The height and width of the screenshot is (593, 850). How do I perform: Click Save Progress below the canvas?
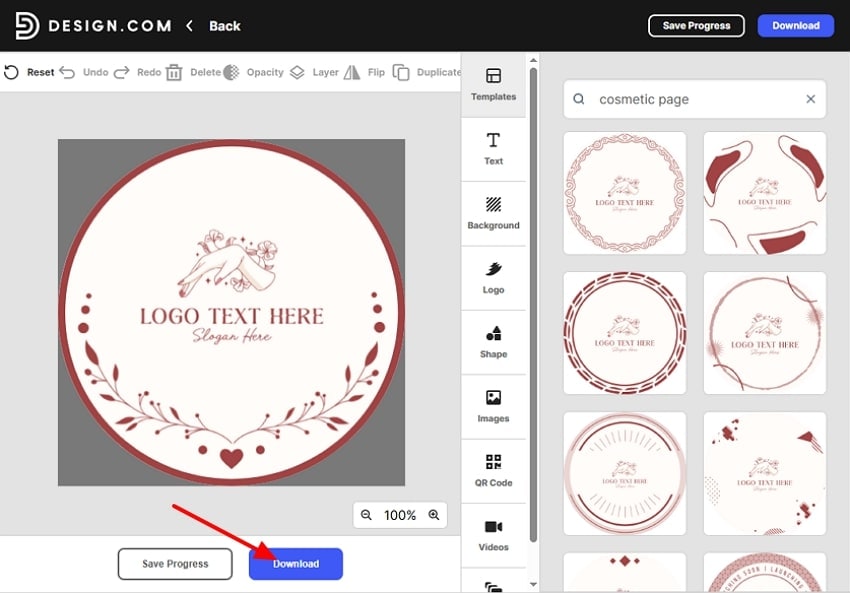(x=175, y=564)
